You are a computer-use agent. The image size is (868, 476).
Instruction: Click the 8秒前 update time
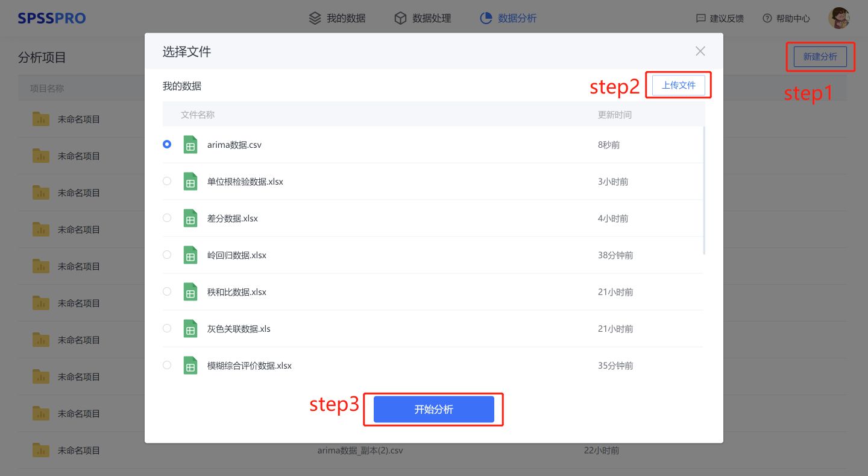609,145
